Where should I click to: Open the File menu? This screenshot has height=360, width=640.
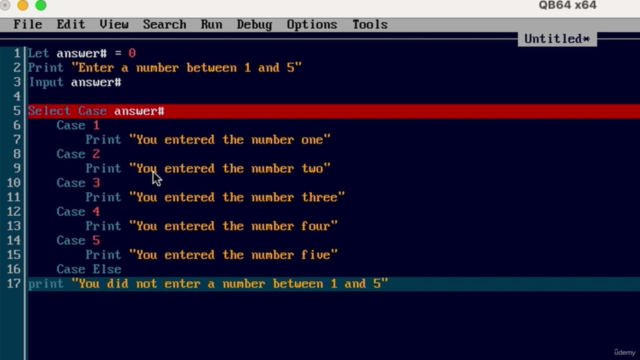[x=28, y=24]
